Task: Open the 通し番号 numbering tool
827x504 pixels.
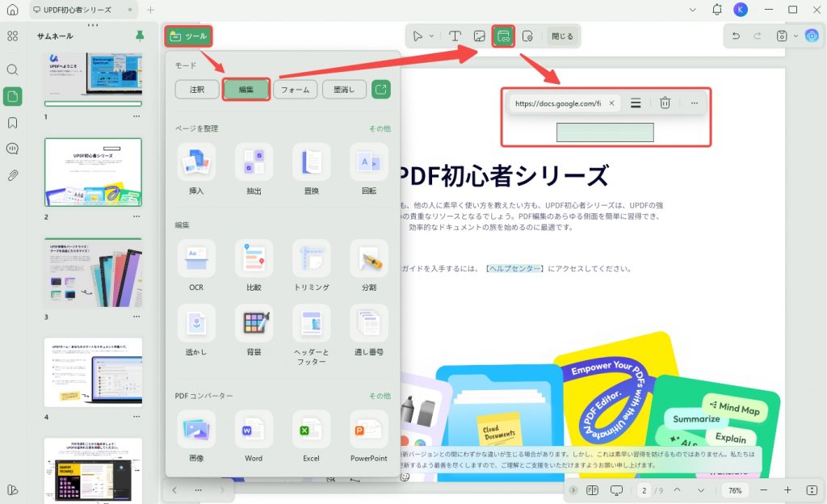Action: tap(368, 330)
